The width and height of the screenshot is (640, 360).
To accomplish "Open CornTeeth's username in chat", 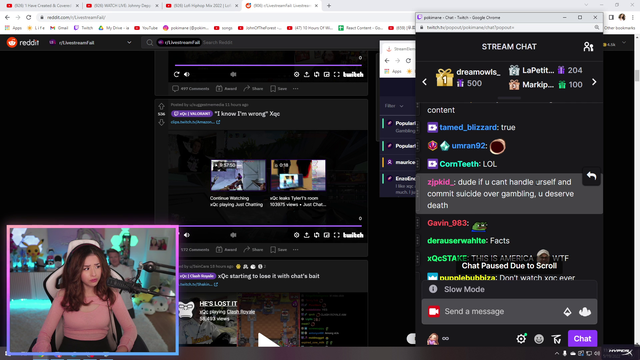I will [459, 164].
